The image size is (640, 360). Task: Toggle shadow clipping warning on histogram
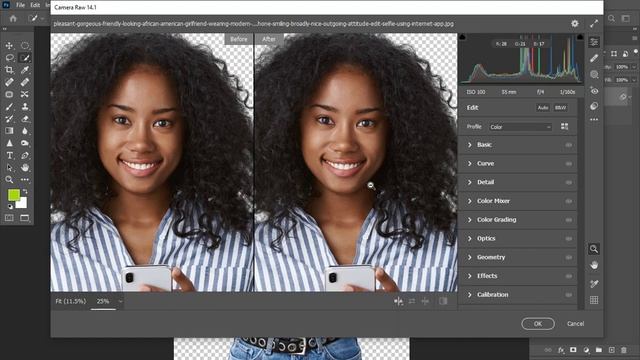[x=462, y=37]
